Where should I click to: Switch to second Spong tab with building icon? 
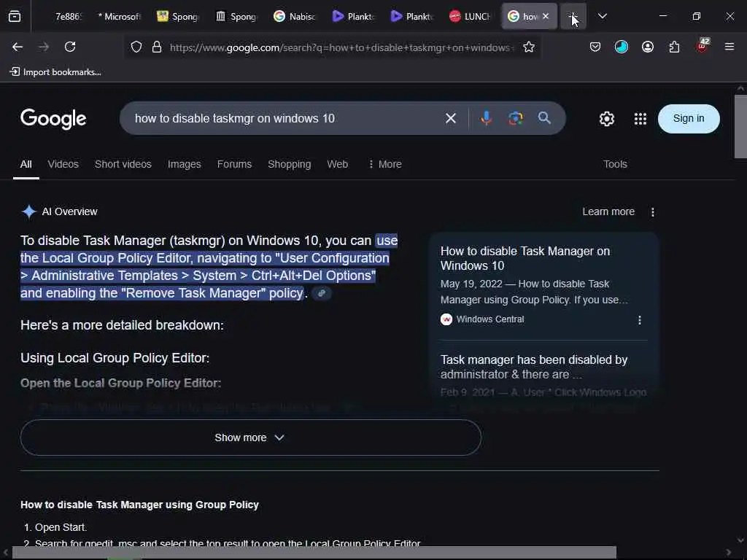236,16
